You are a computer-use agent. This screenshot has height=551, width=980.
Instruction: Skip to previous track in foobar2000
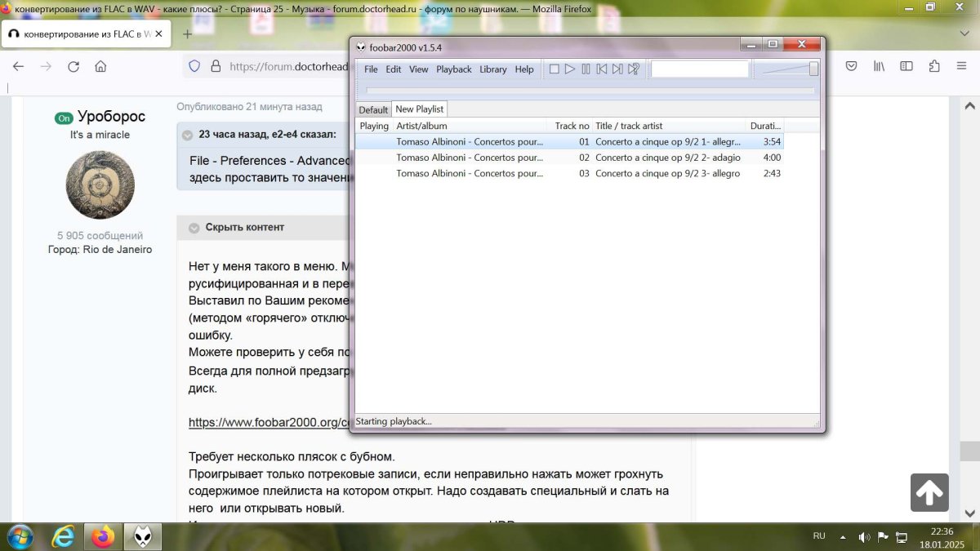(602, 69)
